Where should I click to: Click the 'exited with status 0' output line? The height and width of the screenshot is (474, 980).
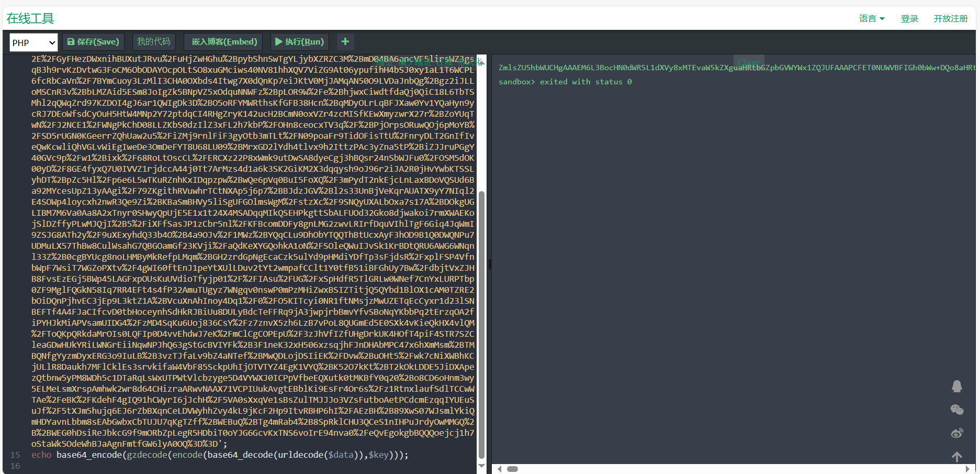[x=565, y=82]
